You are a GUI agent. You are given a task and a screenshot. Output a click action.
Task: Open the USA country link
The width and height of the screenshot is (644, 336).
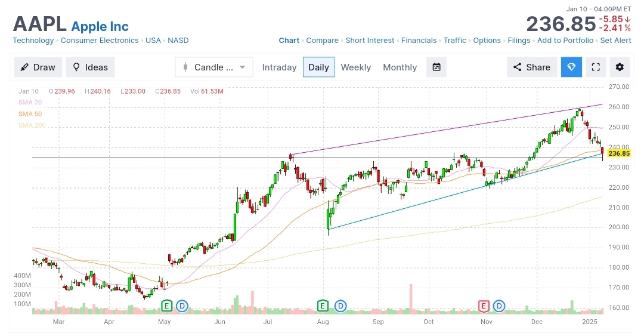click(x=153, y=41)
